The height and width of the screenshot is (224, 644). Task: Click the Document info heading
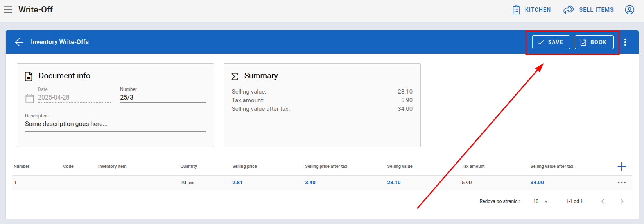click(x=65, y=76)
